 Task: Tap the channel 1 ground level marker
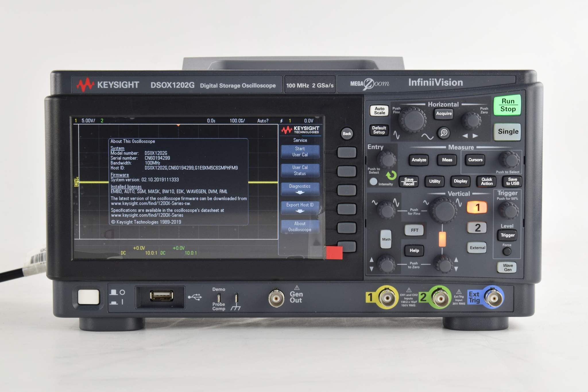click(76, 182)
